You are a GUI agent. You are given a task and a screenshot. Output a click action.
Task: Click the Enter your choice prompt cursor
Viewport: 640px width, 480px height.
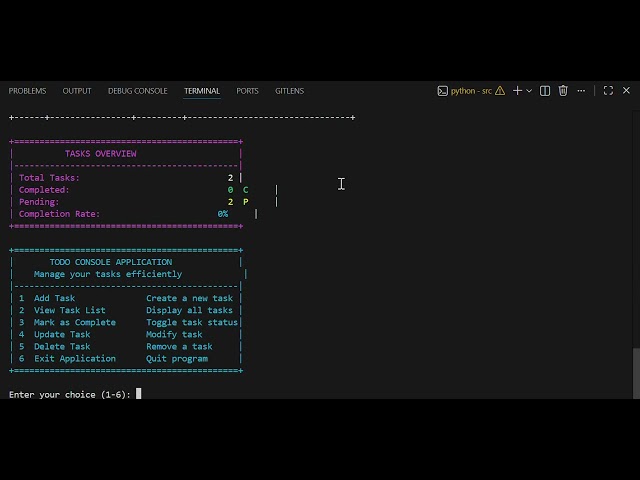[138, 393]
